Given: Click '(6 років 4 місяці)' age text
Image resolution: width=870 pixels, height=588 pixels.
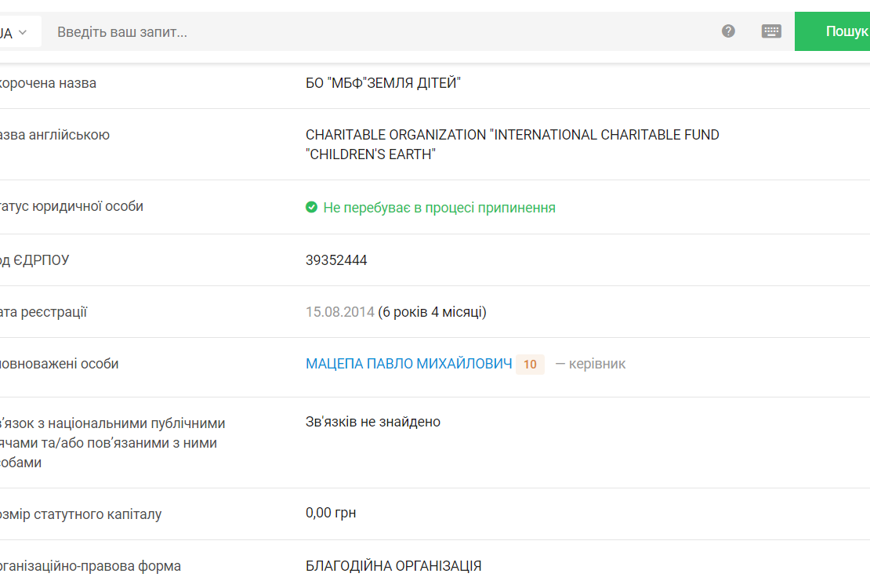Looking at the screenshot, I should point(432,312).
